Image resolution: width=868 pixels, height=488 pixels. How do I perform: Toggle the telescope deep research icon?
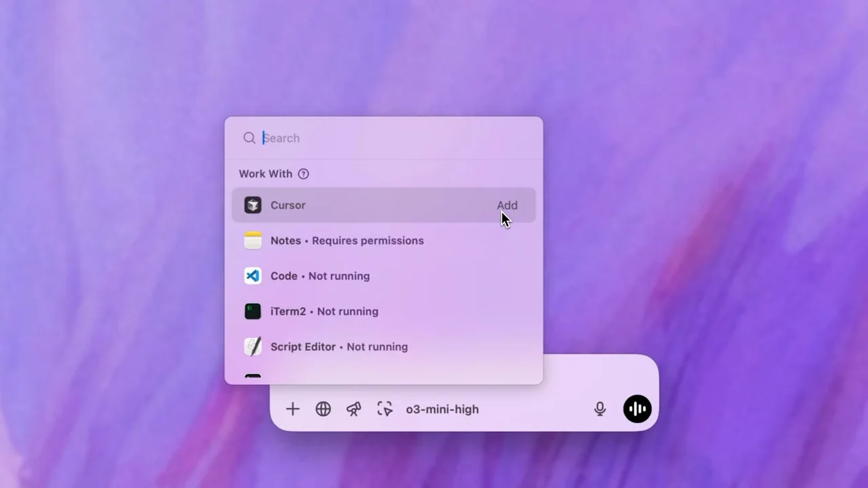[x=354, y=409]
